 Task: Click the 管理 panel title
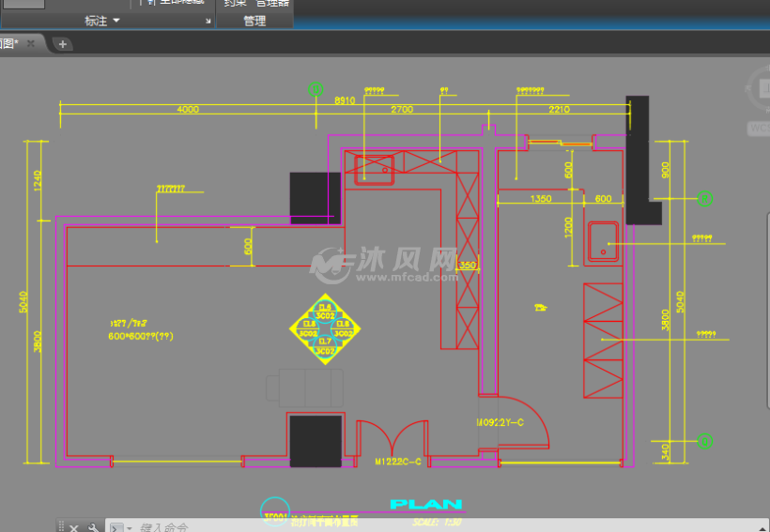(254, 21)
